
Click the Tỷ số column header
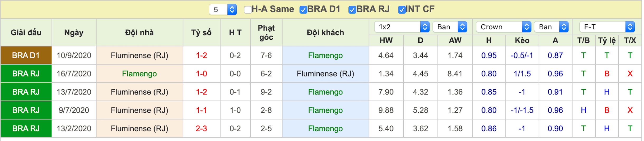(201, 33)
